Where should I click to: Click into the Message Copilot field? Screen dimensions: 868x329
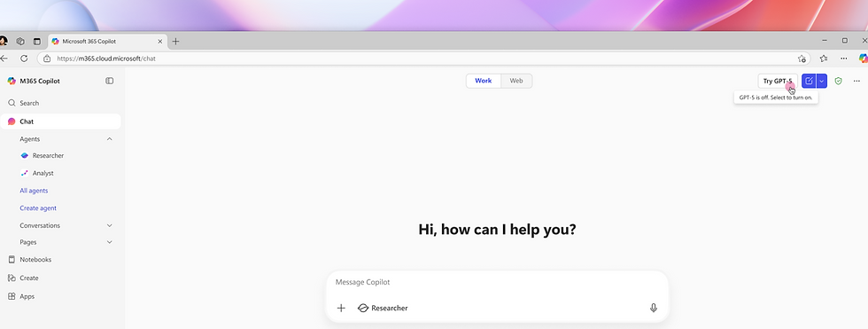click(x=497, y=283)
